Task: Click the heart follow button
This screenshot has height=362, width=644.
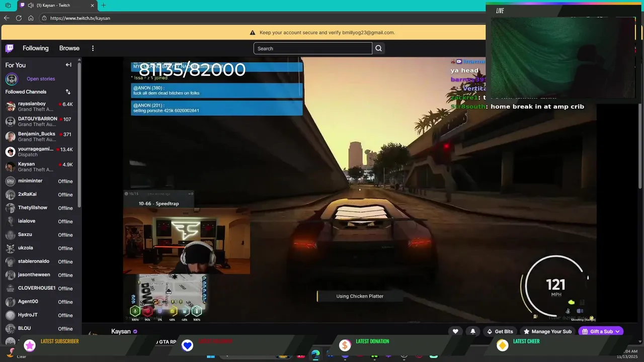Action: click(x=455, y=331)
